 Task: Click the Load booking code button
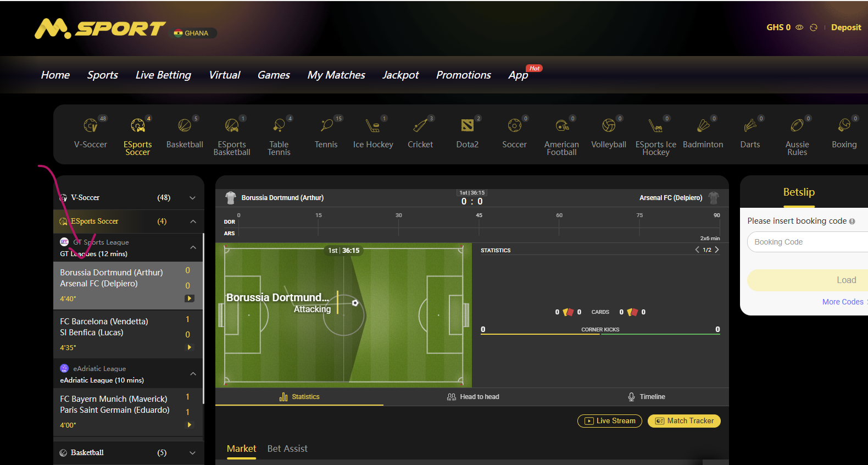[808, 280]
